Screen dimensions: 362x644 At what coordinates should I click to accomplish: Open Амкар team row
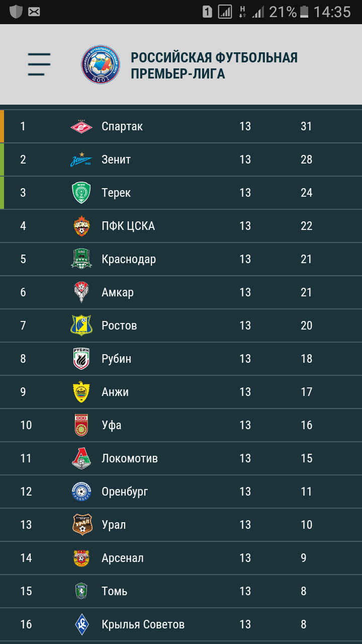pos(181,292)
